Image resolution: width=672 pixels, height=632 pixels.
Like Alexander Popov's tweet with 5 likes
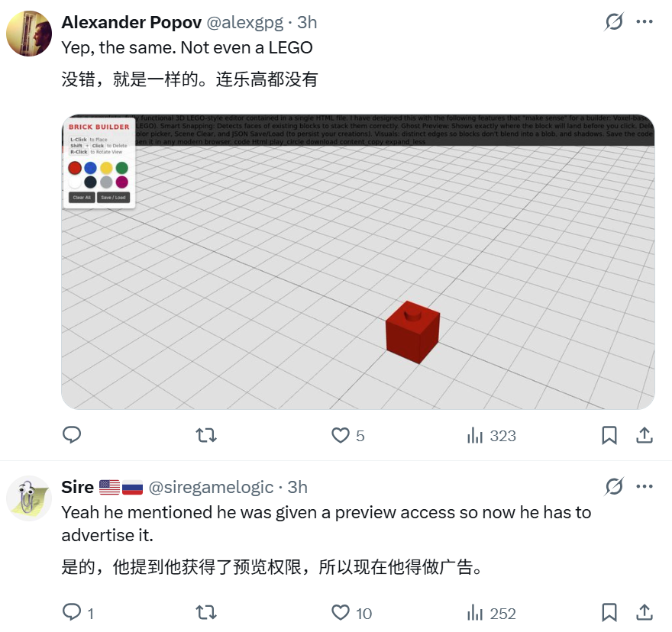[x=348, y=435]
